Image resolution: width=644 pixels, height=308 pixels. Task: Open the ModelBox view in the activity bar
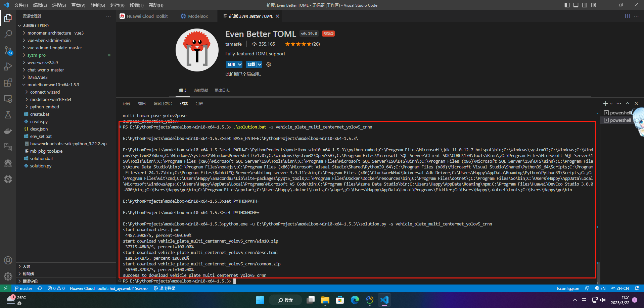click(8, 179)
